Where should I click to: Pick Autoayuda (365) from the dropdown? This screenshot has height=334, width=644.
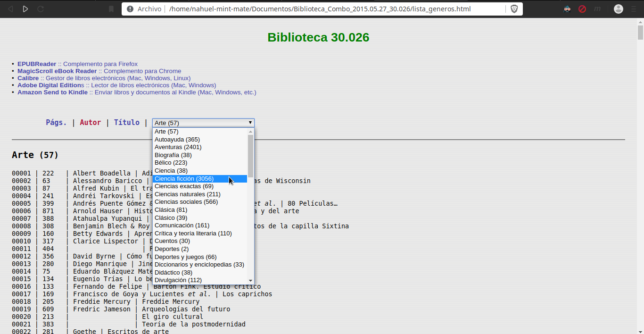(177, 140)
